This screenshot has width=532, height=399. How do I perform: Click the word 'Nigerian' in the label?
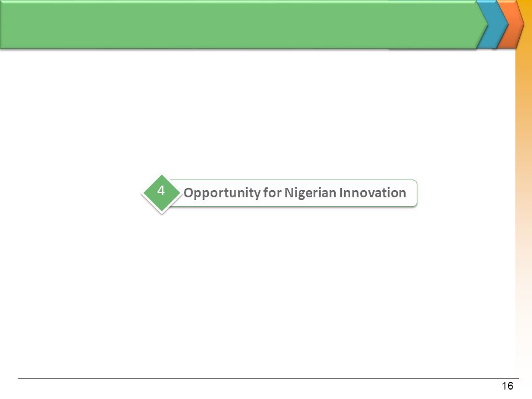coord(310,193)
